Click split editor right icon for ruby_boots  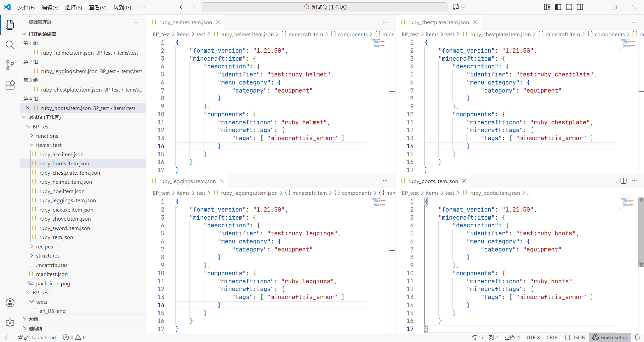[x=623, y=181]
